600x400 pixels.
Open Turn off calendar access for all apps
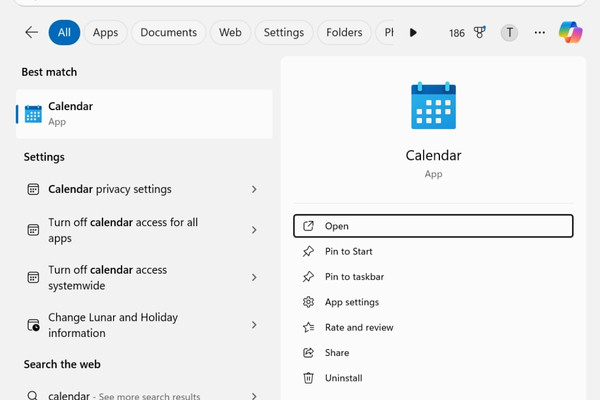144,230
